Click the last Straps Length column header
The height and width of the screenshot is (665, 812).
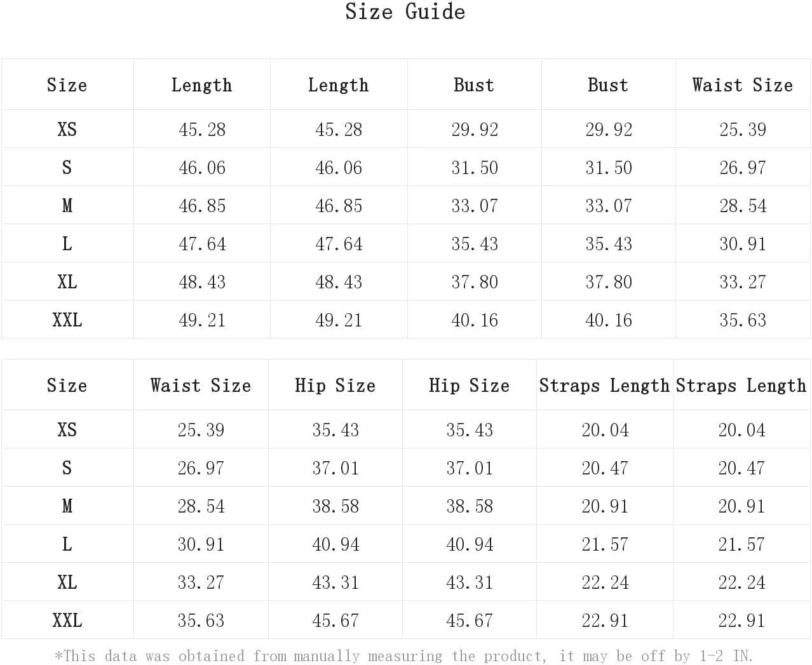[741, 386]
